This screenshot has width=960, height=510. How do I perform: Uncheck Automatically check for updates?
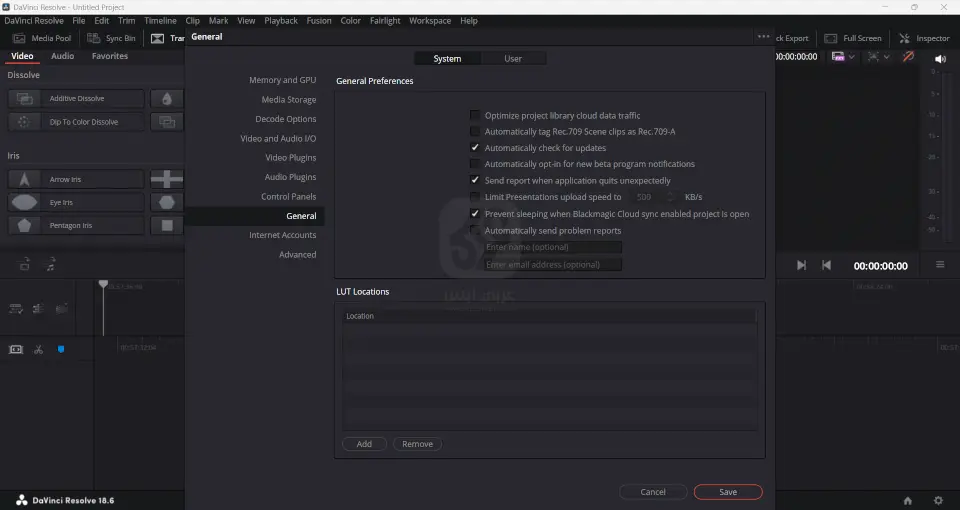(x=474, y=148)
